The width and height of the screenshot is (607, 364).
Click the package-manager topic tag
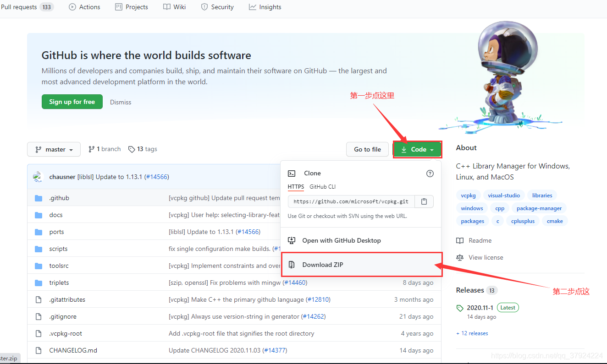[539, 208]
